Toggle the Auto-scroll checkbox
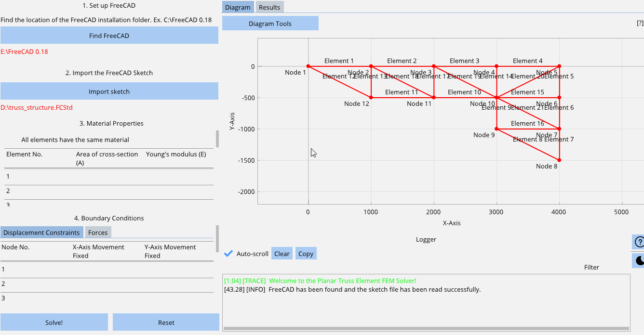The image size is (644, 335). coord(229,254)
